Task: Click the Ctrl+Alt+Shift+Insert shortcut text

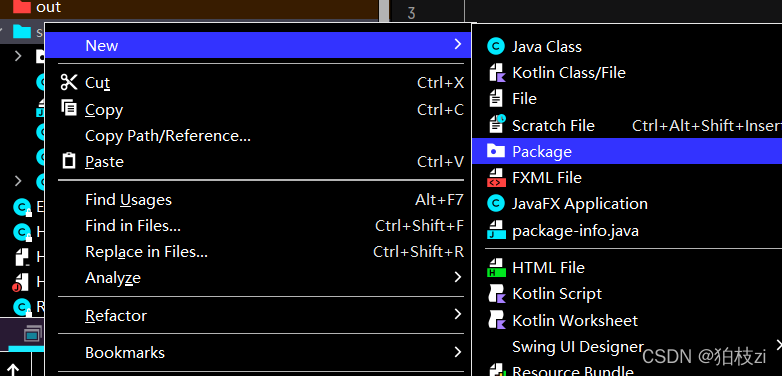Action: [707, 126]
